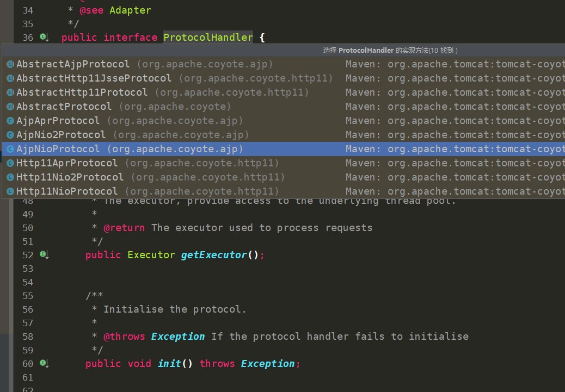Click the AjpAprProtocol class icon
565x392 pixels.
click(x=10, y=121)
